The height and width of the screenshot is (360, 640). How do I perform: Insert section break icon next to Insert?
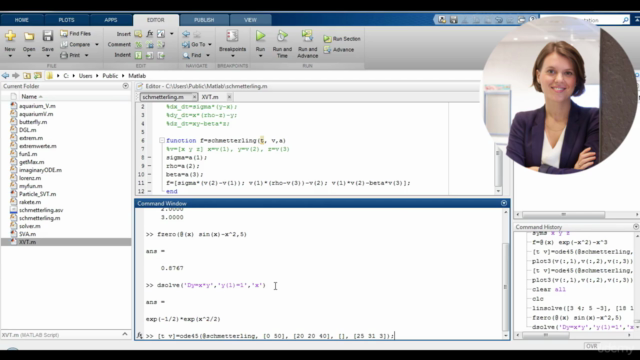click(138, 33)
